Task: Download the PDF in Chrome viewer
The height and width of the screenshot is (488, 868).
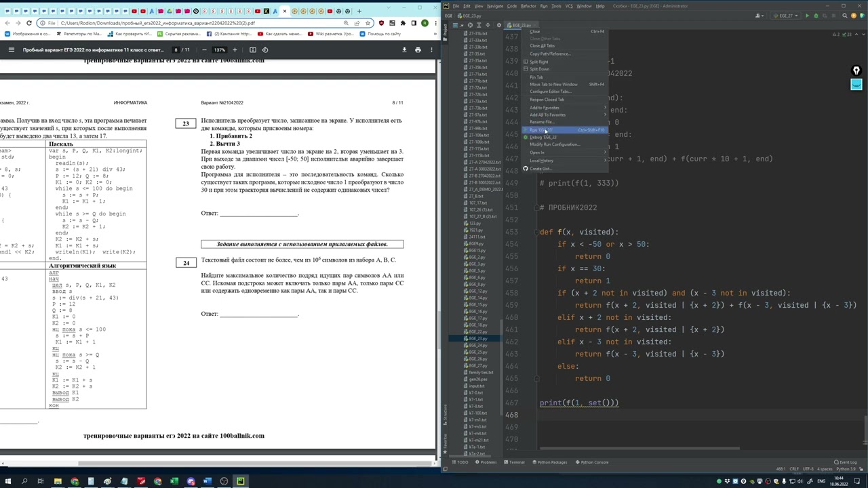Action: [x=404, y=49]
